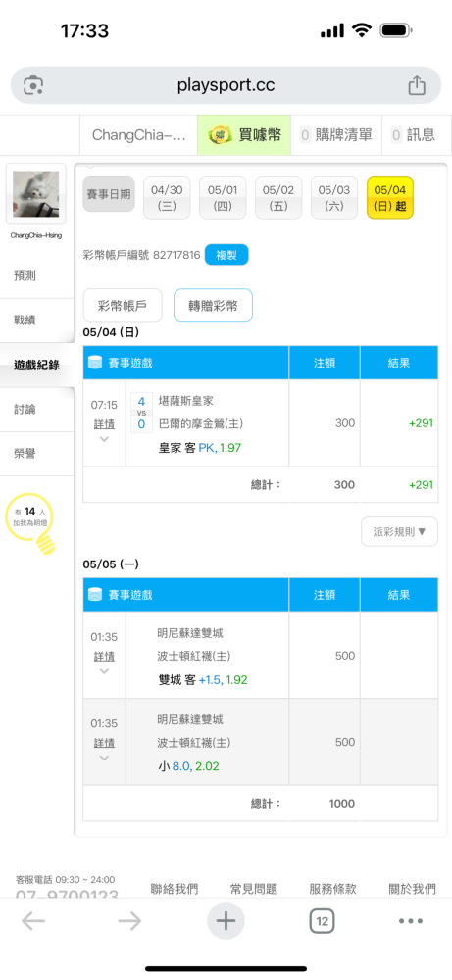Tap the Safari share icon
Image resolution: width=452 pixels, height=980 pixels.
[417, 85]
